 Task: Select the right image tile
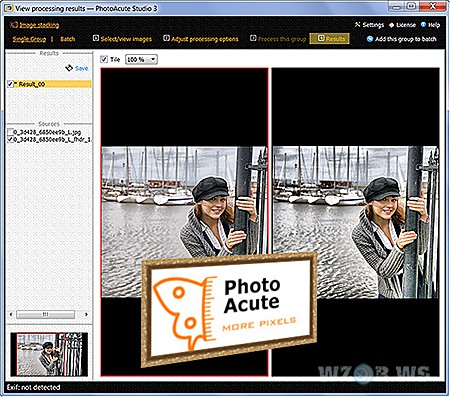coord(356,222)
